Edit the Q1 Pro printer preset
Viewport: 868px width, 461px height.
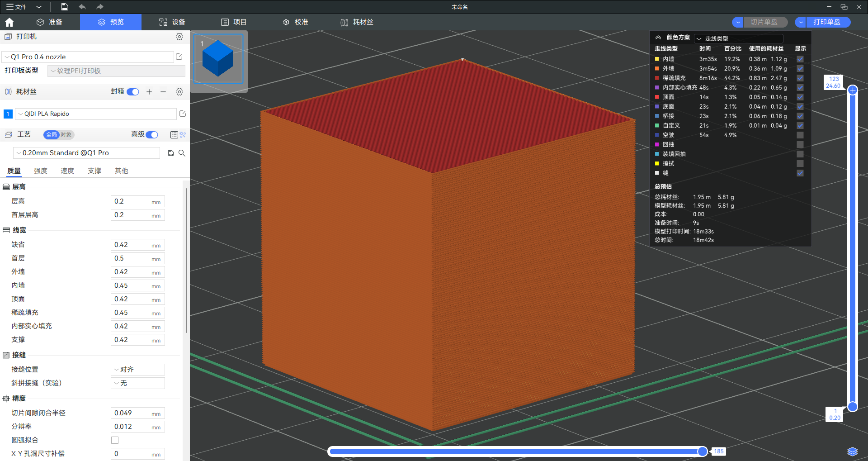pos(179,57)
